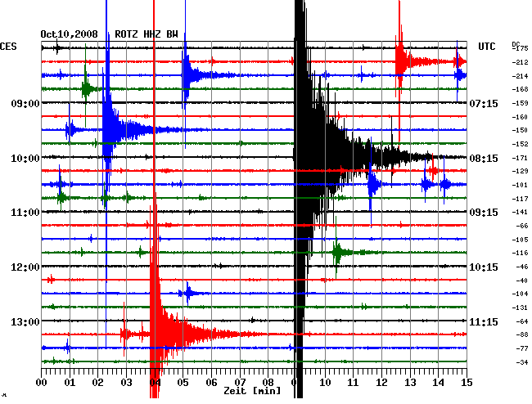This screenshot has height=404, width=532.
Task: Click DC offset value '-40'
Action: click(x=522, y=281)
